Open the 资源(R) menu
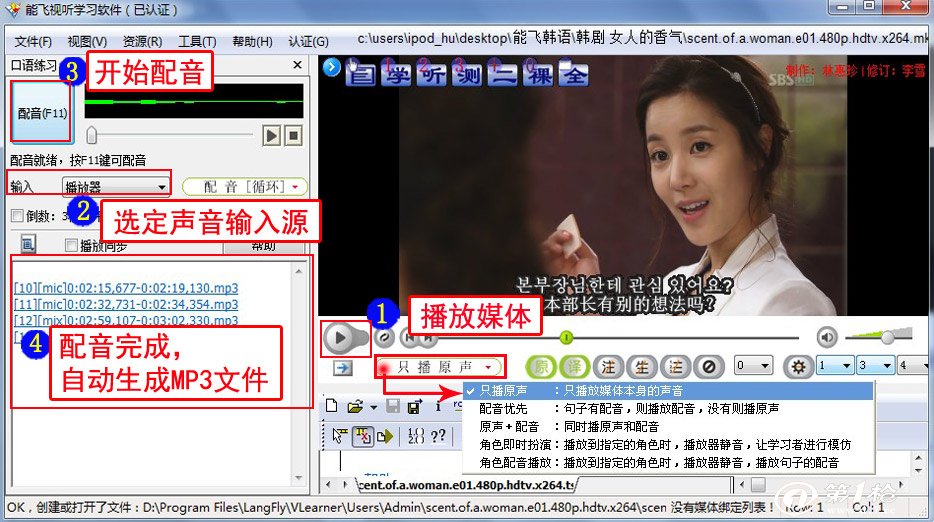Viewport: 934px width, 522px height. click(x=142, y=42)
